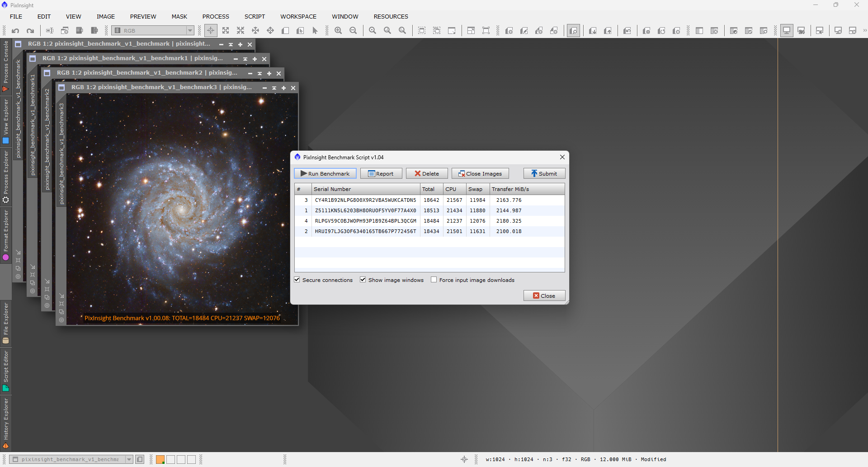The width and height of the screenshot is (868, 467).
Task: Select benchmark row RLPGV59COBJWOPH93P1B9Z64BPL3QCGM
Action: point(429,221)
